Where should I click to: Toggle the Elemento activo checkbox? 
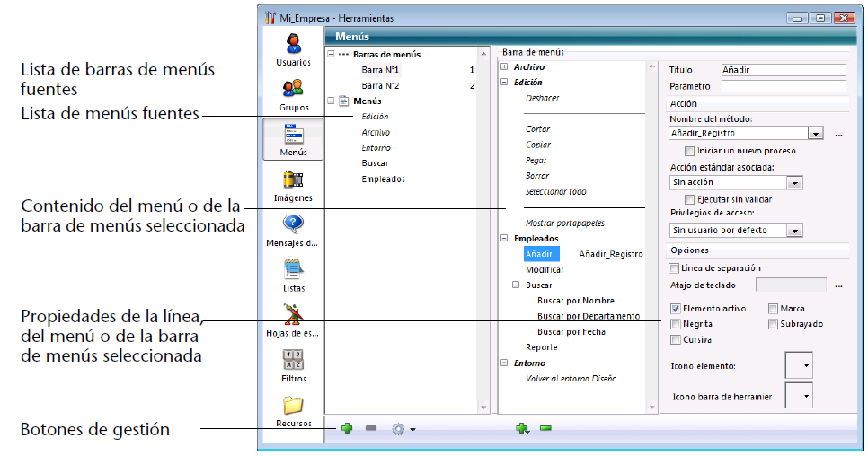675,309
